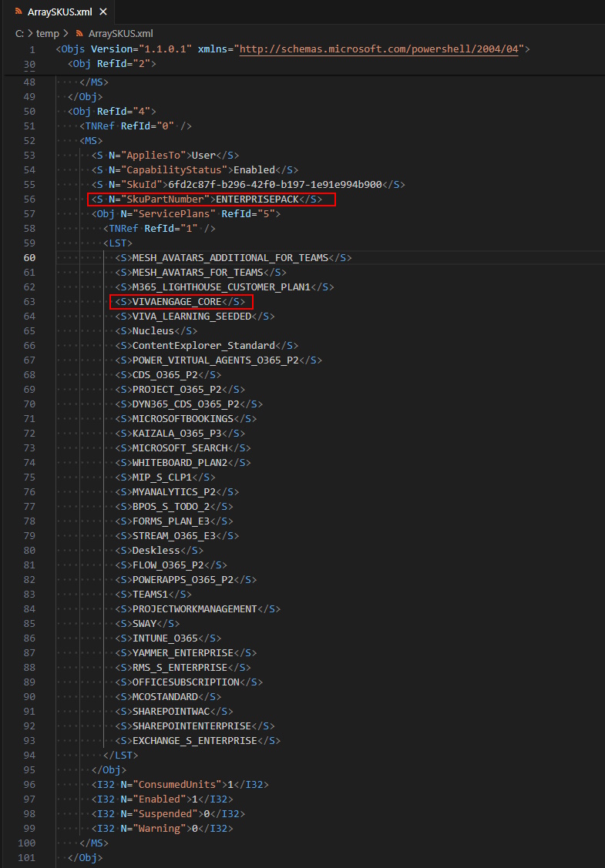Viewport: 605px width, 868px height.
Task: Click line number 60 in gutter
Action: click(x=29, y=258)
